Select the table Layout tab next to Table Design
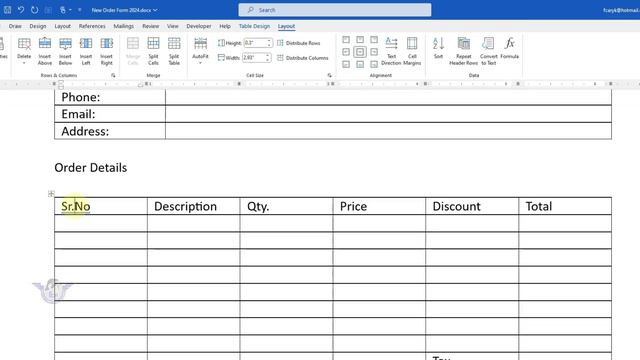 pyautogui.click(x=286, y=26)
